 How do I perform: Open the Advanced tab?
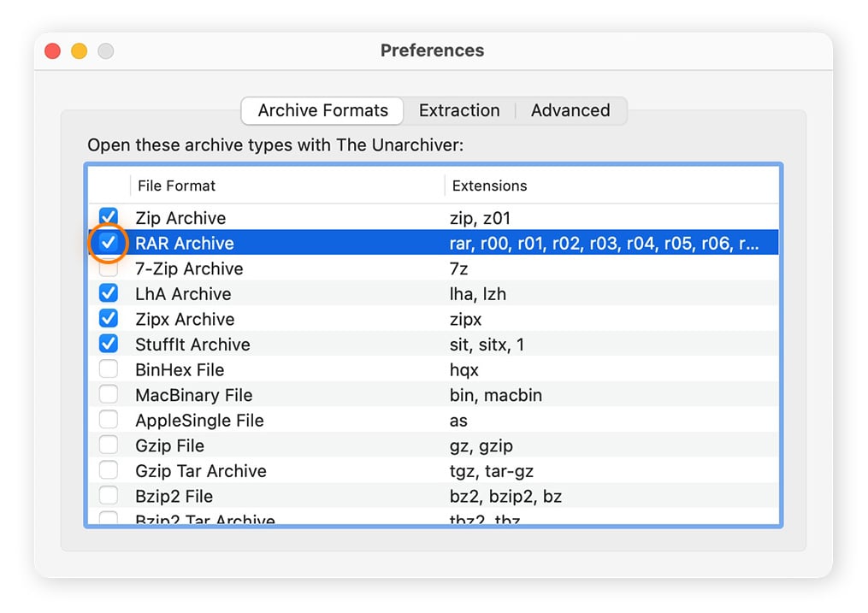[570, 110]
